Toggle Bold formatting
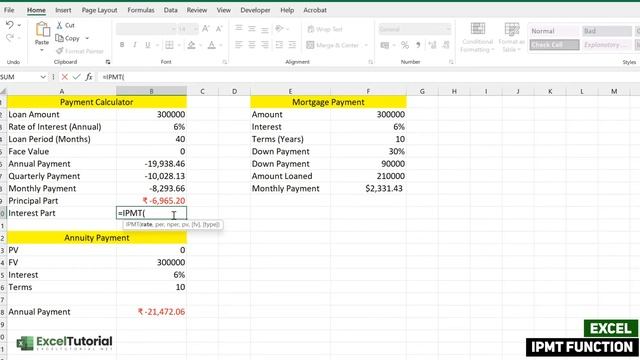Viewport: 640px width, 360px height. [x=122, y=45]
